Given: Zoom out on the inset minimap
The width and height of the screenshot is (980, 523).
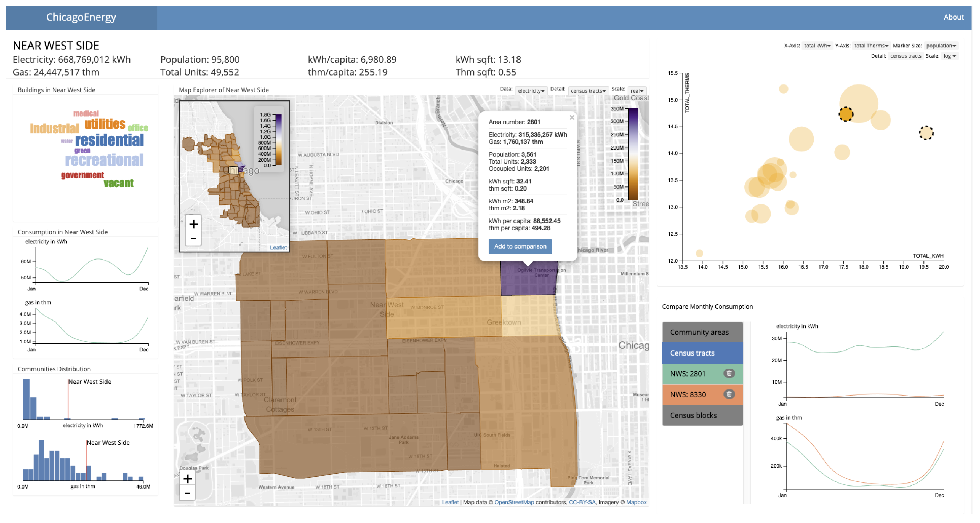Looking at the screenshot, I should [193, 239].
